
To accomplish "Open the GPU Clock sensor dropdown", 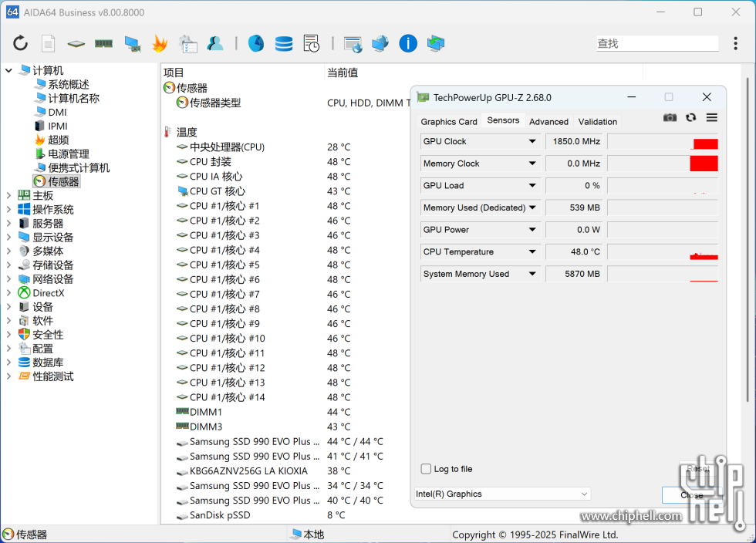I will (532, 142).
